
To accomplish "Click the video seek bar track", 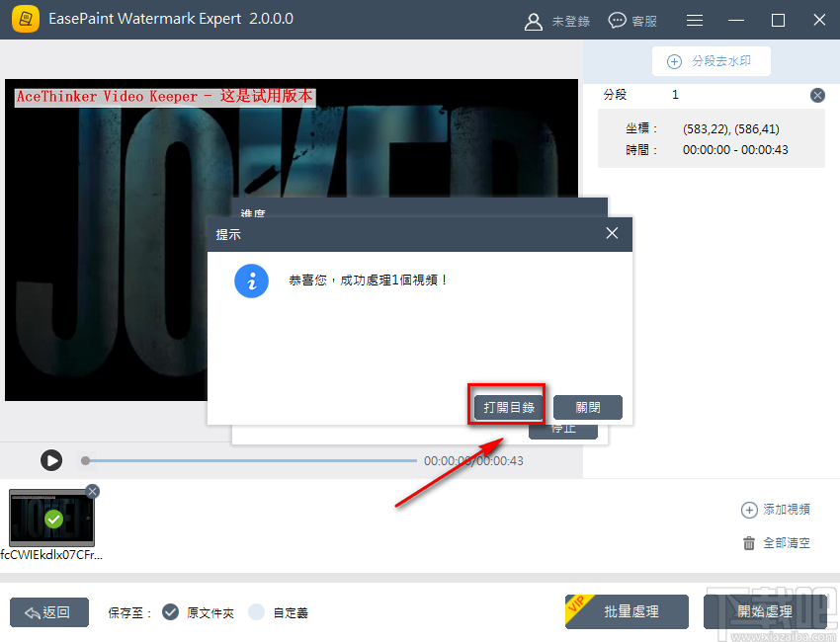I will (x=250, y=460).
